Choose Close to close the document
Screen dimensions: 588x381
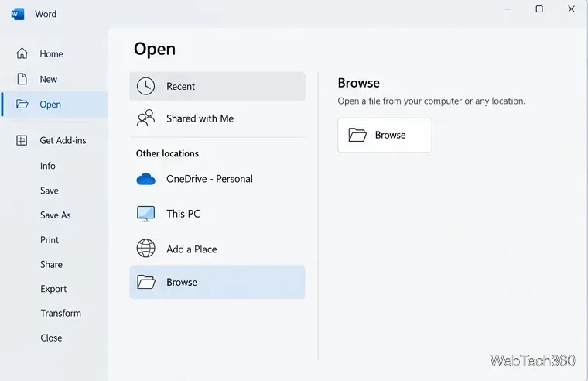51,338
